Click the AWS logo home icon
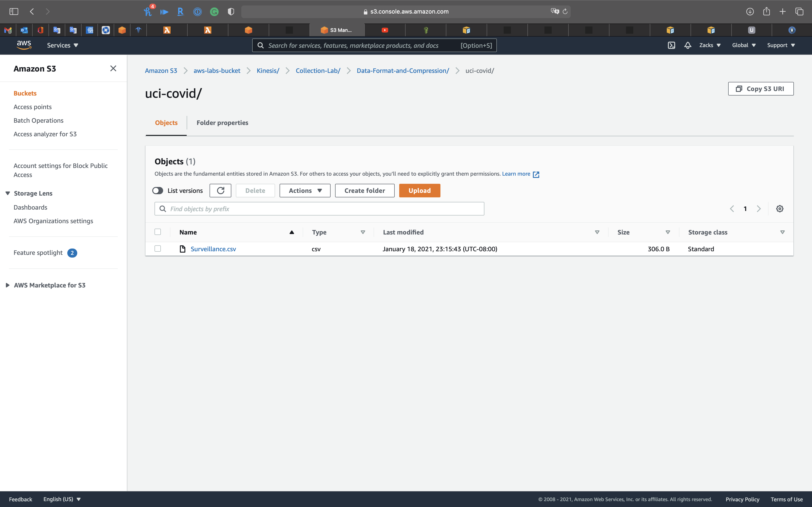The image size is (812, 507). click(24, 45)
